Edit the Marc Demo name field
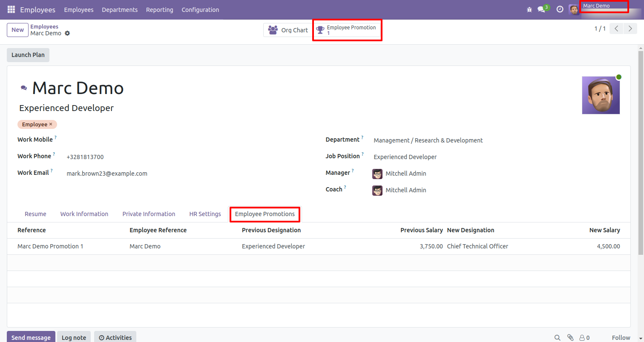644x342 pixels. pyautogui.click(x=78, y=88)
